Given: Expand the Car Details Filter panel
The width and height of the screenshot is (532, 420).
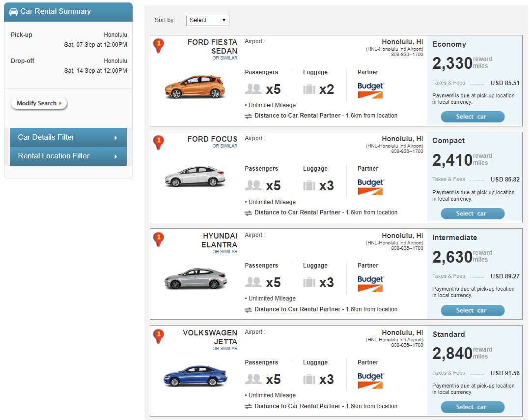Looking at the screenshot, I should pyautogui.click(x=68, y=137).
